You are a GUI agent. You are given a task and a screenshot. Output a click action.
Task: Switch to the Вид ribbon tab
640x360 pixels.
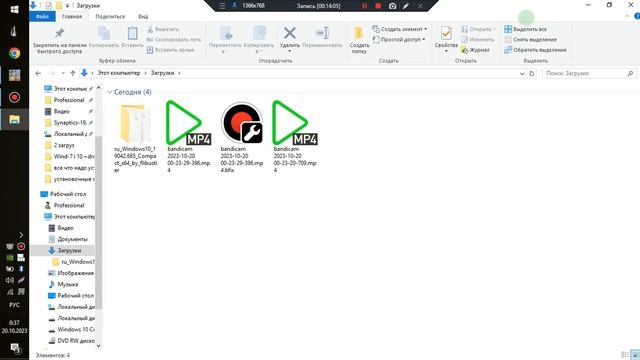coord(143,17)
